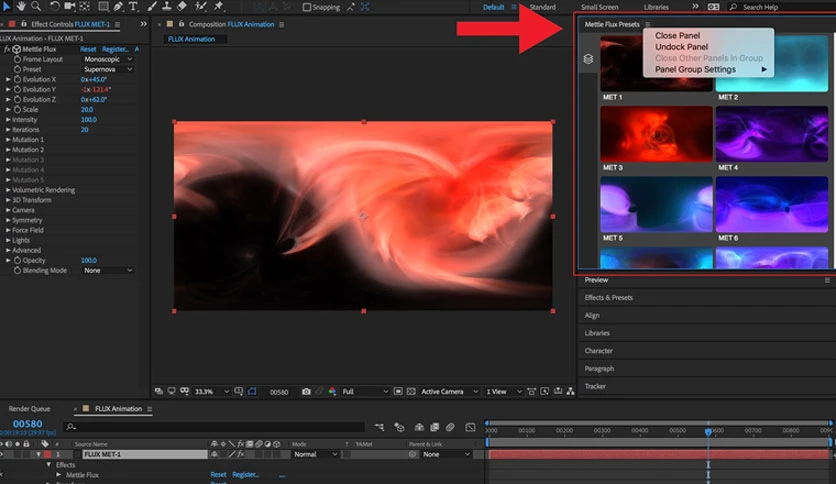Select MET 3 preset thumbnail

[656, 134]
